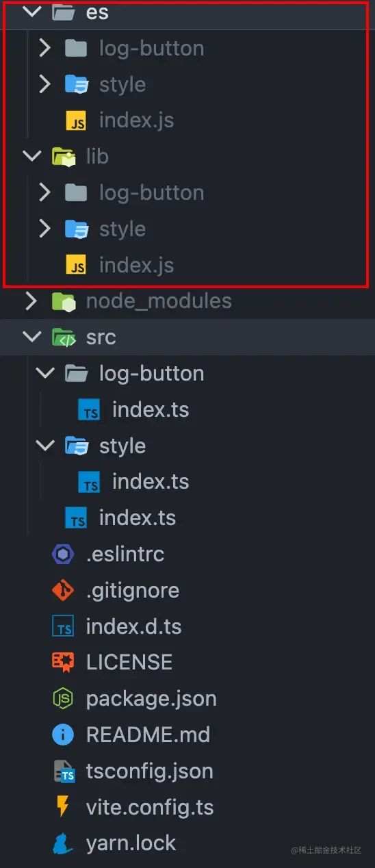Collapse the style folder under src

click(44, 446)
